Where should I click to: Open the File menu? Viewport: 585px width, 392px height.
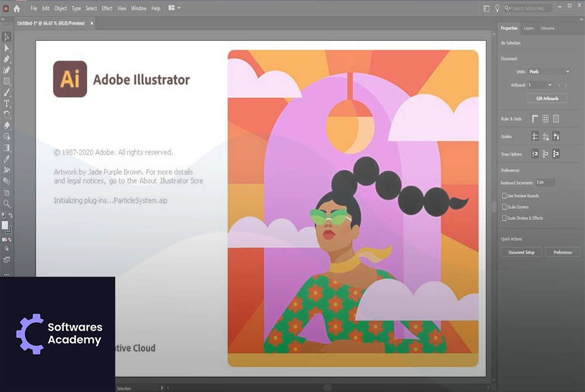(33, 8)
